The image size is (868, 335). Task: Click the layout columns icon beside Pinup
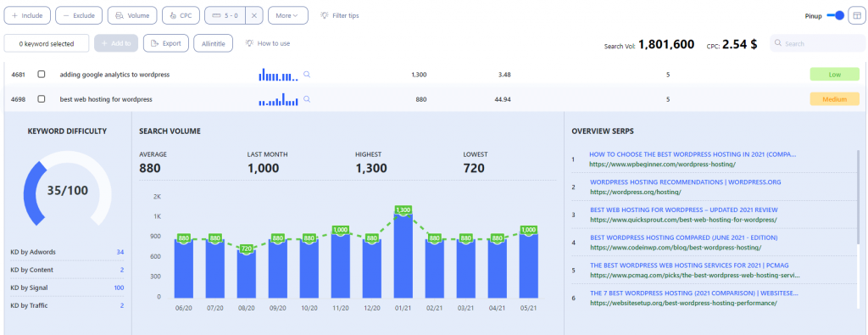coord(856,15)
